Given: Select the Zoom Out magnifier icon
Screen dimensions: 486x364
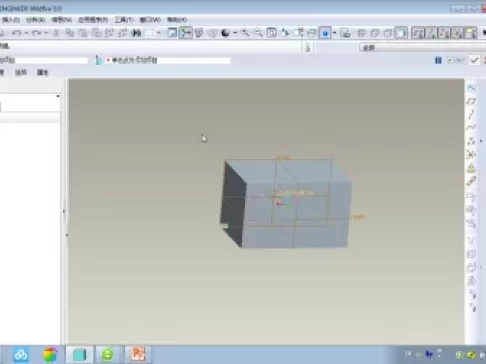Looking at the screenshot, I should (258, 33).
